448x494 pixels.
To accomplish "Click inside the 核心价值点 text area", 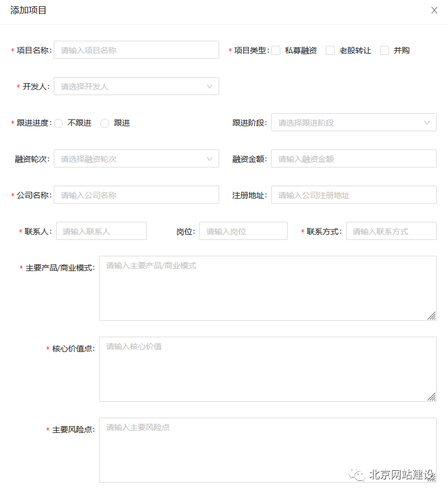I will 267,370.
